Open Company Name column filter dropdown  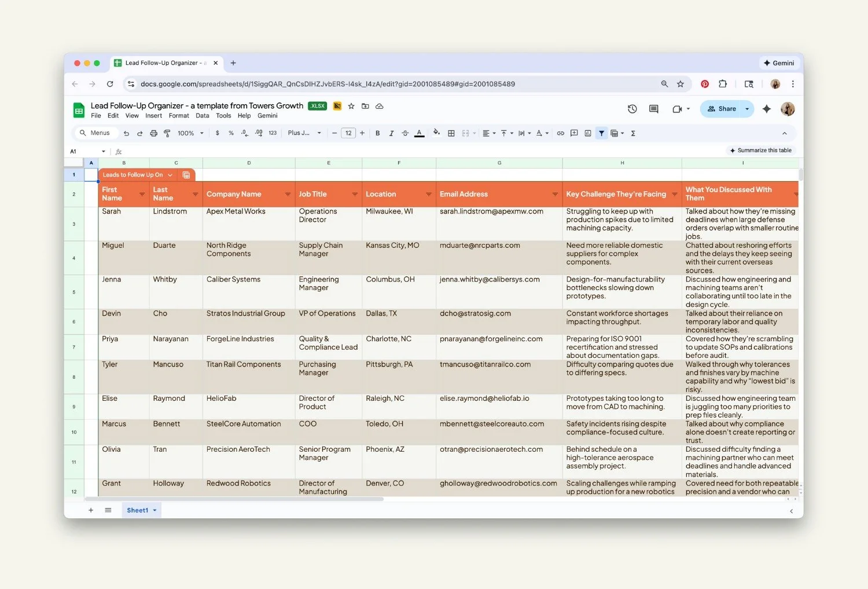click(288, 195)
